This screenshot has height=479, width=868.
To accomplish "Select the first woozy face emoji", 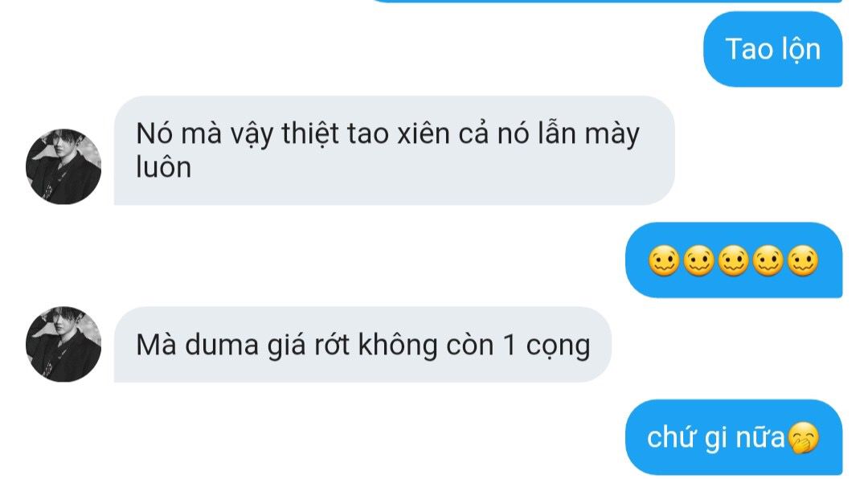I will (x=664, y=261).
